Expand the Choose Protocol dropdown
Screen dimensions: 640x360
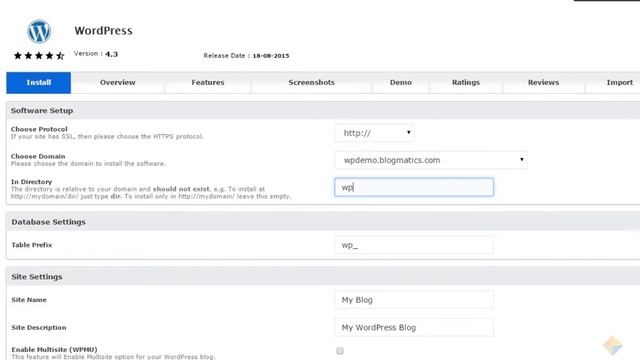point(374,133)
